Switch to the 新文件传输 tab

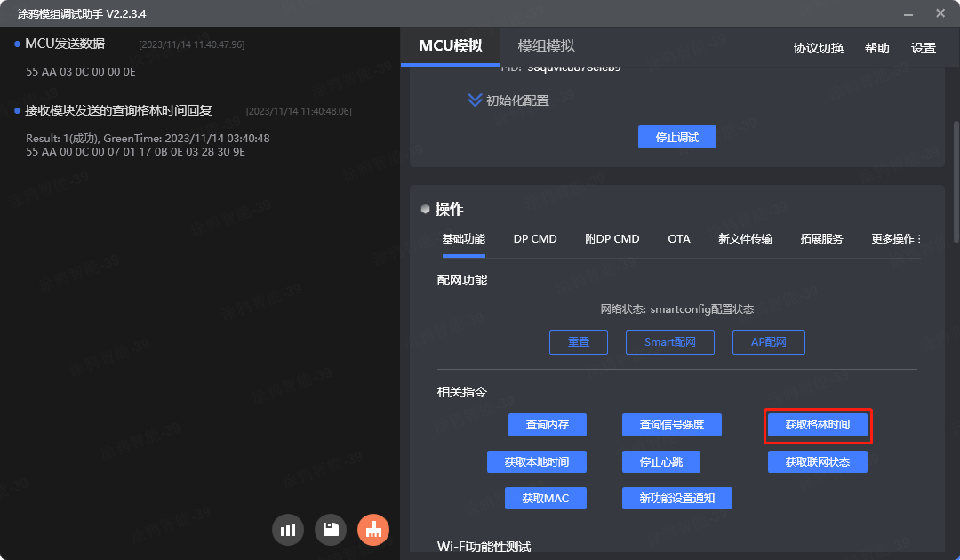pos(745,238)
